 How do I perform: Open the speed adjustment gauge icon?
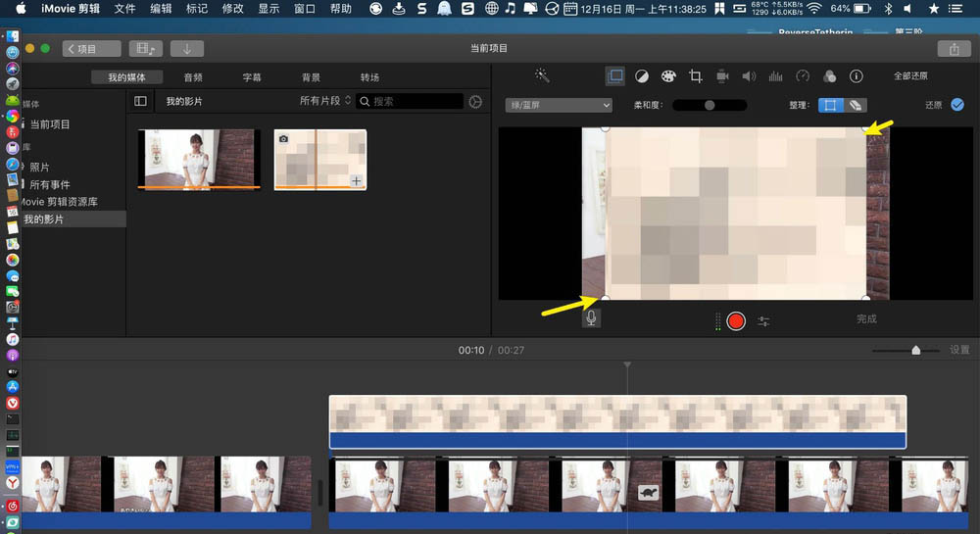[803, 76]
